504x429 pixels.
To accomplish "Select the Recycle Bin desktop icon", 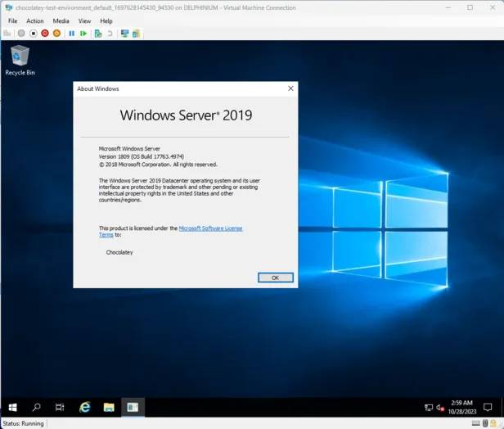I will coord(20,61).
